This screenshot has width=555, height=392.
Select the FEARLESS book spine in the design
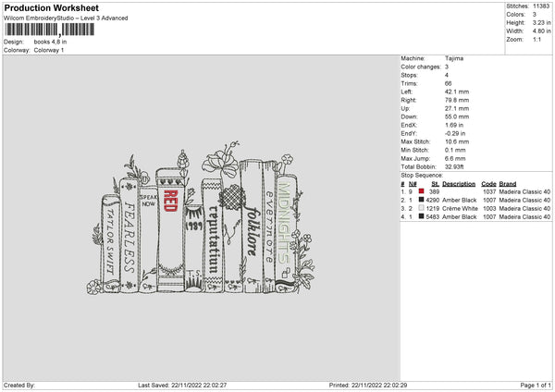[129, 236]
